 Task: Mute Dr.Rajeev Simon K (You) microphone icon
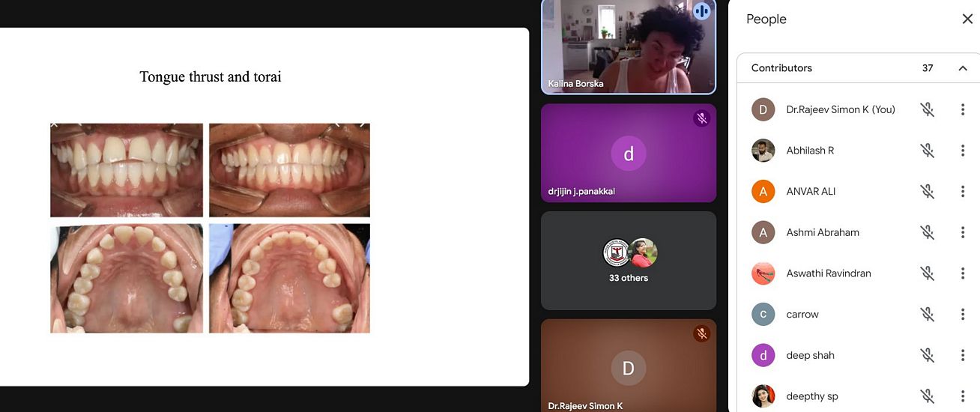(x=928, y=109)
